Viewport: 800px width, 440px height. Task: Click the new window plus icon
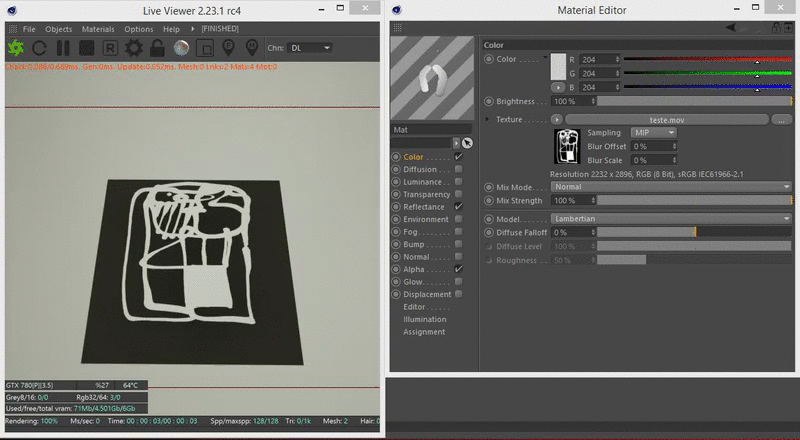coord(788,28)
